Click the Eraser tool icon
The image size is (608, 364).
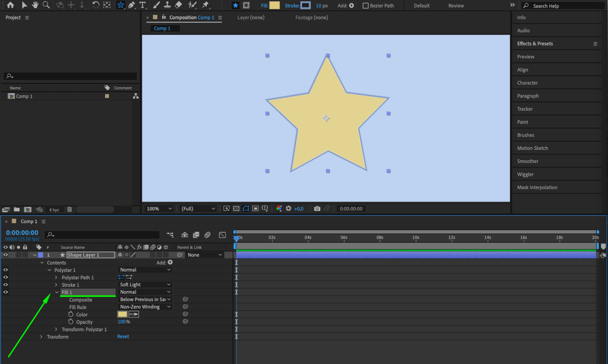pos(179,5)
